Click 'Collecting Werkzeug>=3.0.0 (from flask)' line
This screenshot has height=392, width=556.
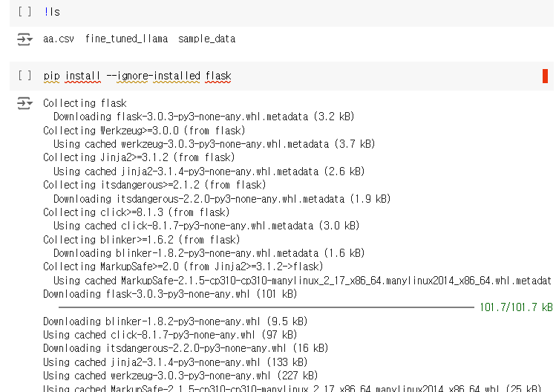coord(144,131)
